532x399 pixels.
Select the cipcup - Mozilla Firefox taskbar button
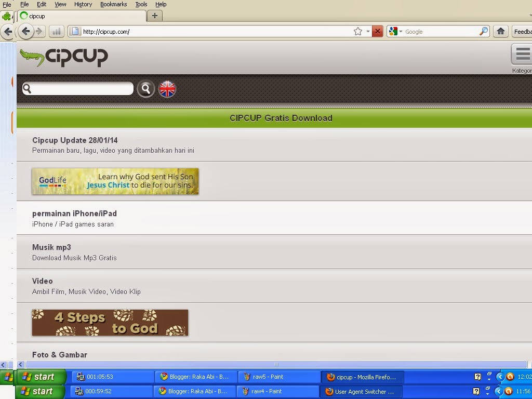(x=362, y=377)
